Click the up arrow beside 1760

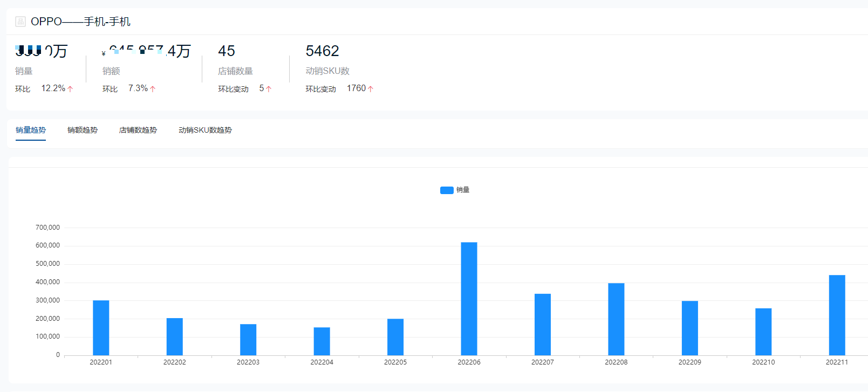click(x=371, y=89)
